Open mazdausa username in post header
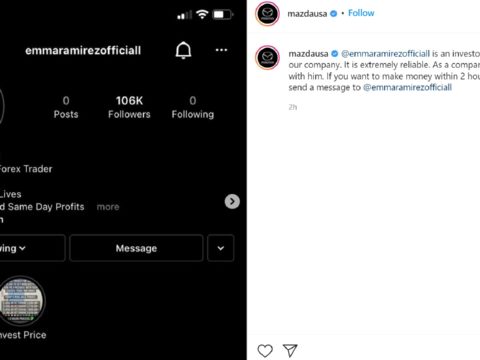The height and width of the screenshot is (360, 480). 307,14
